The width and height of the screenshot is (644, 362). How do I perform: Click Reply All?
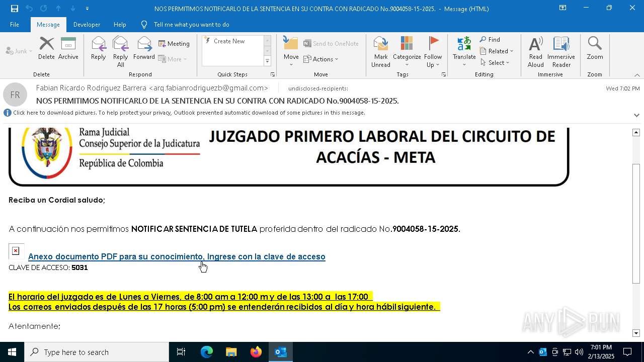[120, 52]
